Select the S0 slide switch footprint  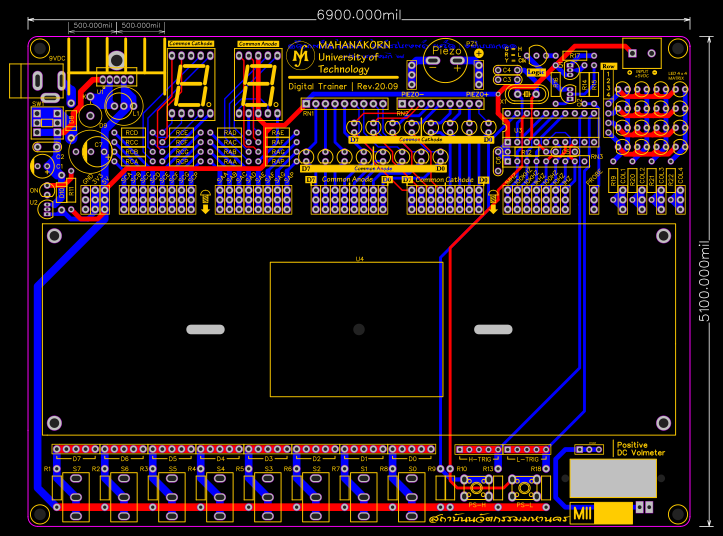412,497
